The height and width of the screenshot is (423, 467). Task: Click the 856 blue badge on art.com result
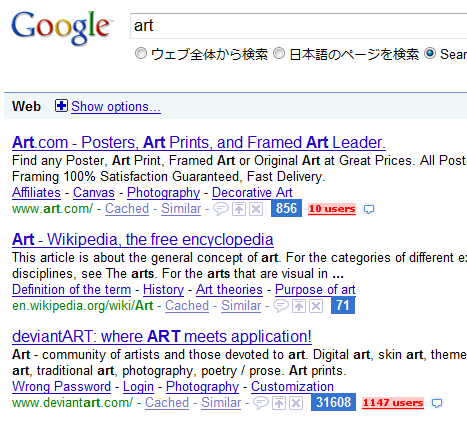pos(286,208)
